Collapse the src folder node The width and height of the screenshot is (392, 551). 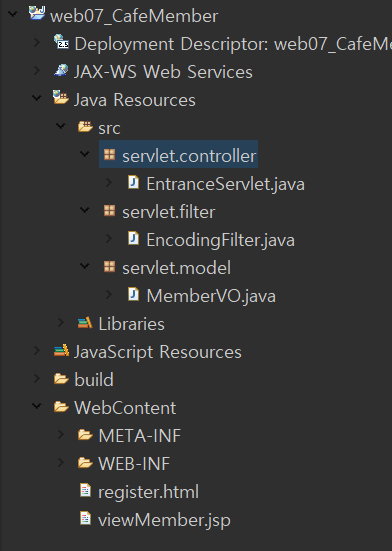coord(61,126)
